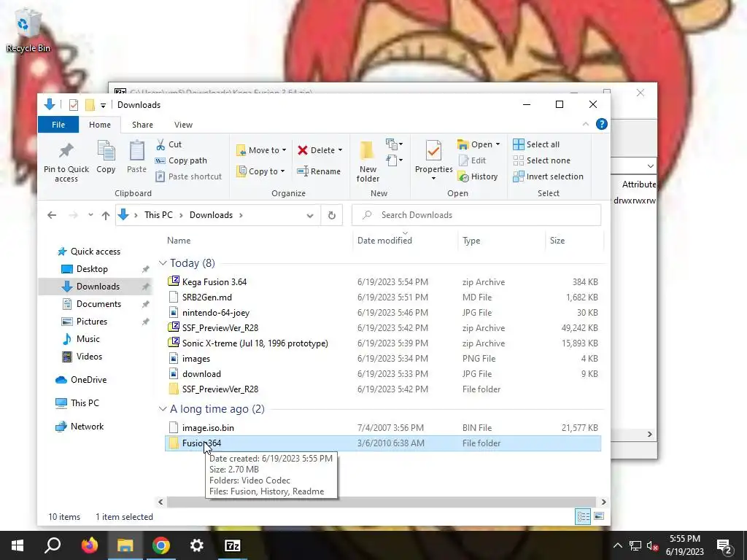This screenshot has width=747, height=560.
Task: Cut the selected item
Action: click(169, 144)
